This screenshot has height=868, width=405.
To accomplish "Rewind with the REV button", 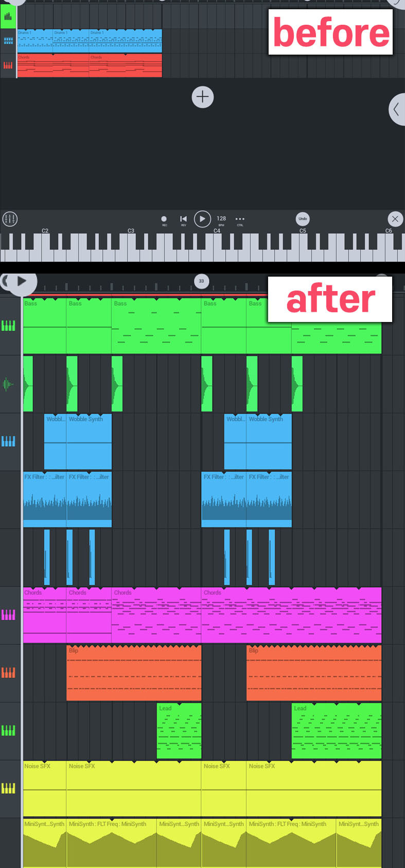I will 183,220.
